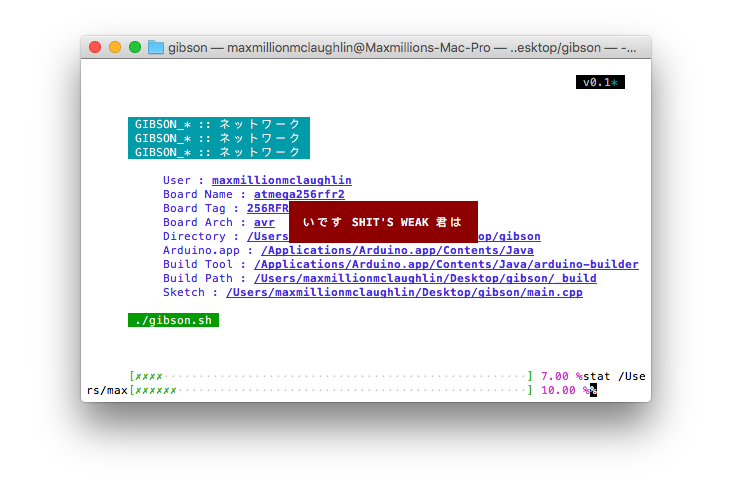The width and height of the screenshot is (733, 481).
Task: Click the 'Sketch :' label
Action: (191, 293)
